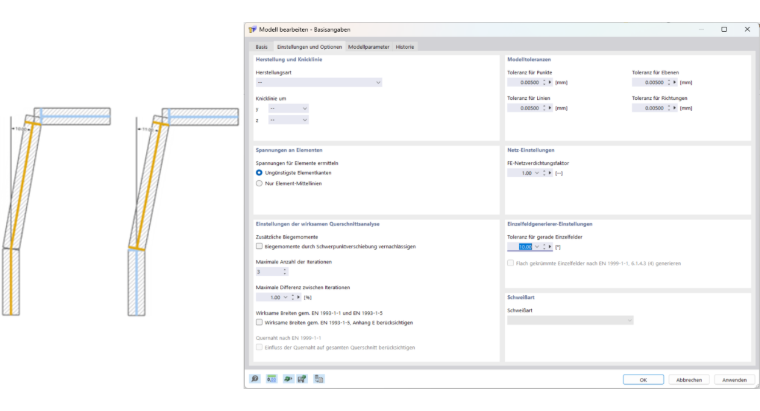Click the Einzelfeldgenerierer-Einstellungen heading

tap(550, 224)
